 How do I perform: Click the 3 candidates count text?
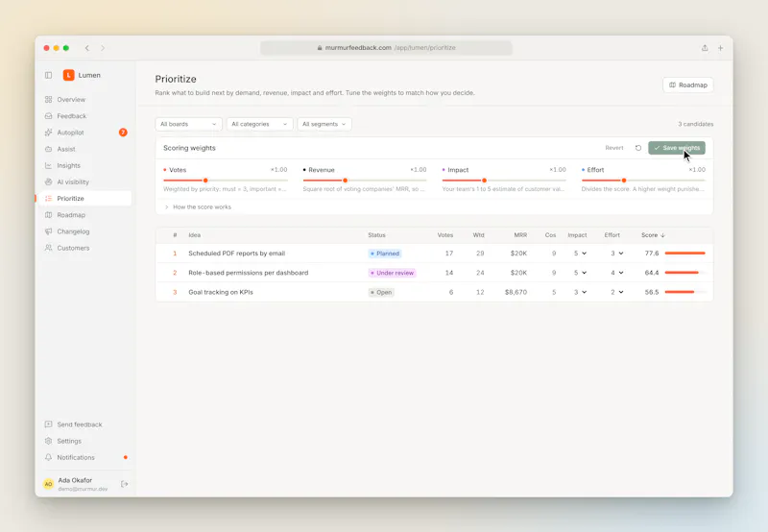tap(695, 124)
